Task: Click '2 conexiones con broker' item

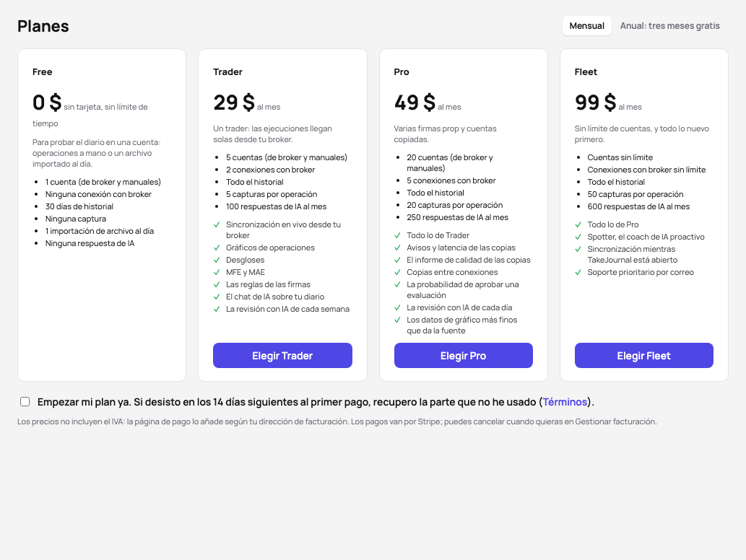Action: (271, 170)
